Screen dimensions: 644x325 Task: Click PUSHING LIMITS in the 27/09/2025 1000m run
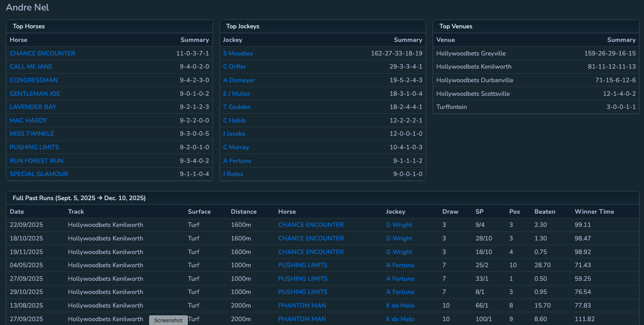(x=303, y=278)
